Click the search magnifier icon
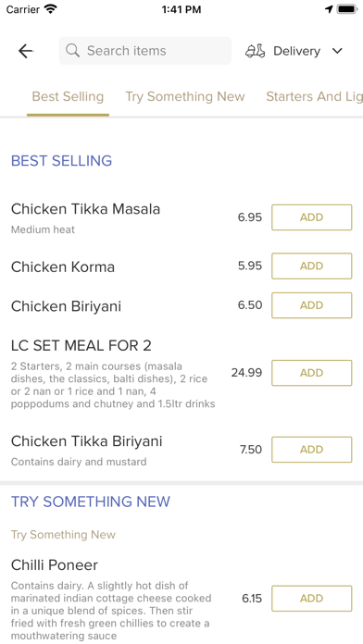Screen dimensions: 363x644 [x=73, y=51]
